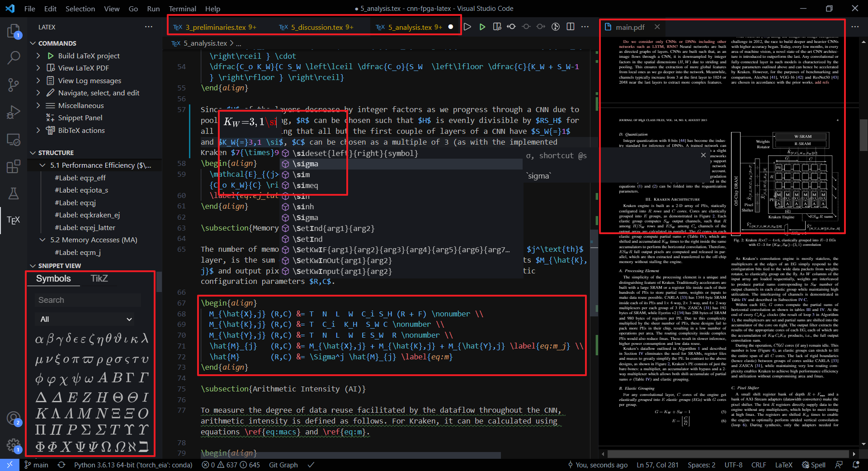
Task: Open Run and Debug view
Action: coord(14,112)
